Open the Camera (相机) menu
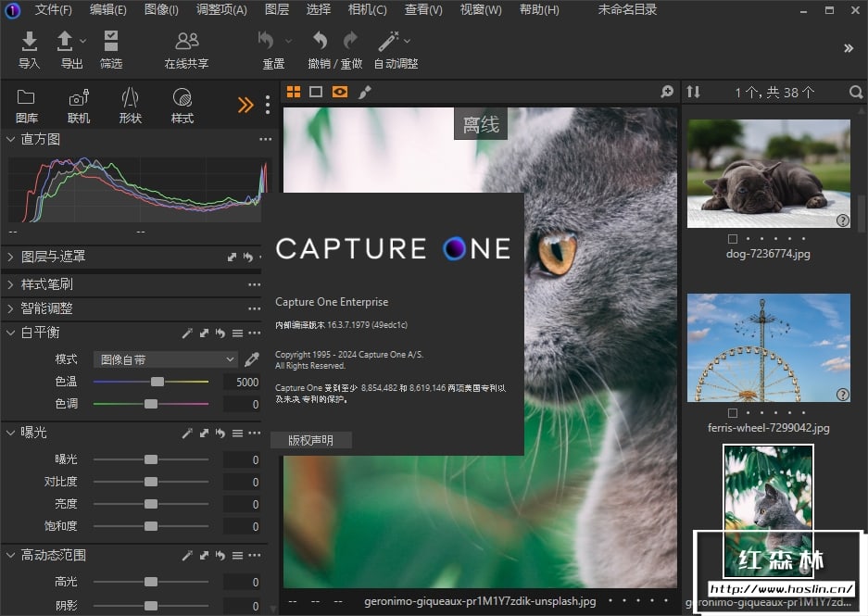Image resolution: width=868 pixels, height=616 pixels. pyautogui.click(x=367, y=10)
